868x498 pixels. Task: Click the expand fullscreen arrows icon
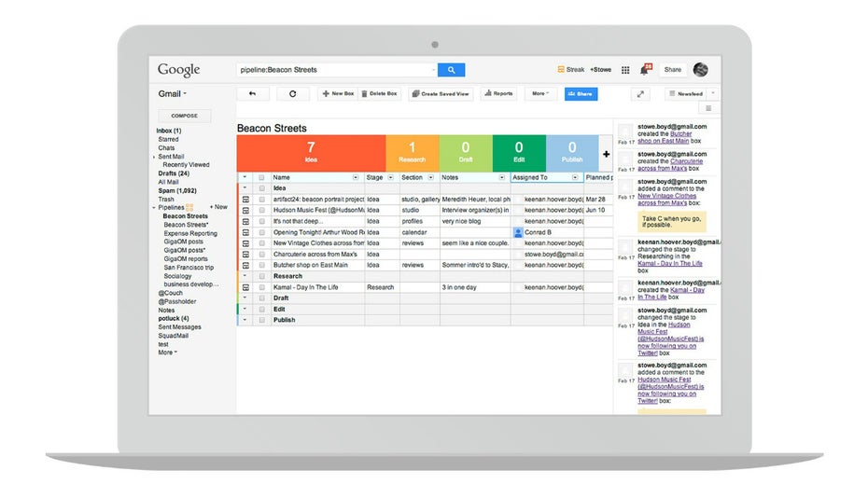(x=640, y=94)
